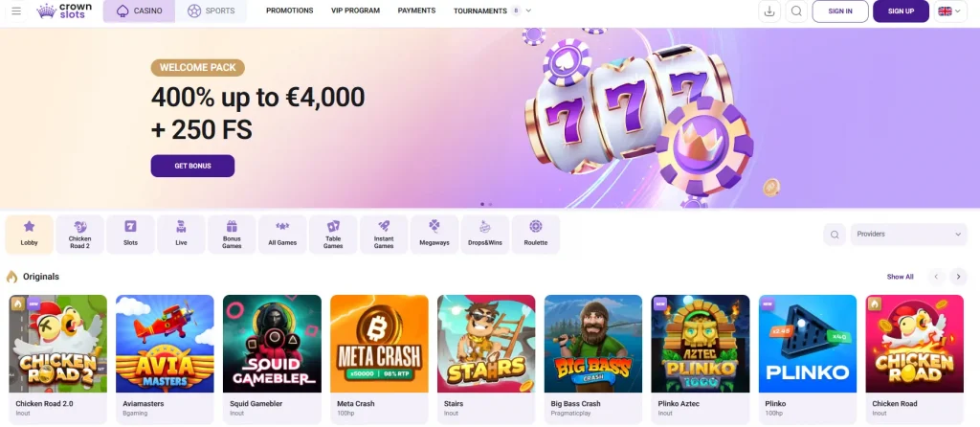Expand the Providers dropdown
980x427 pixels.
coord(909,235)
